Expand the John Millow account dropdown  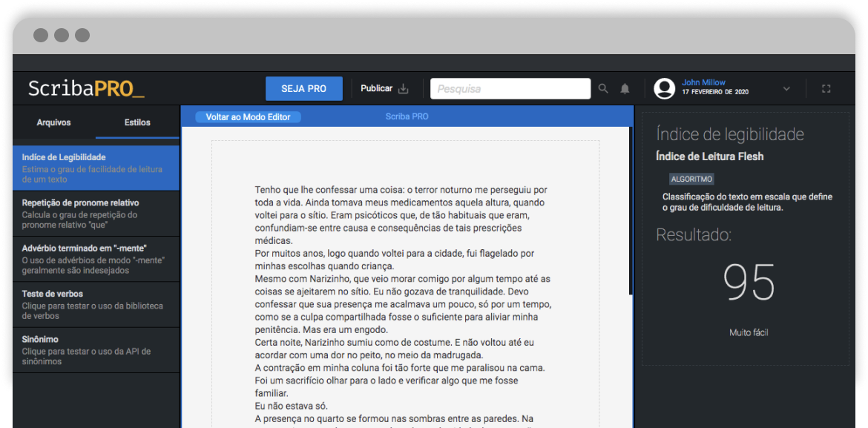786,88
